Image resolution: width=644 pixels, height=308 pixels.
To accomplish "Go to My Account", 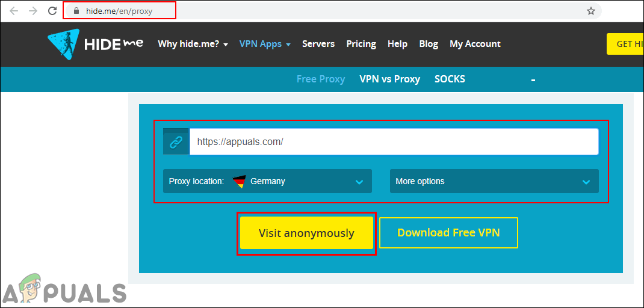I will pyautogui.click(x=475, y=44).
